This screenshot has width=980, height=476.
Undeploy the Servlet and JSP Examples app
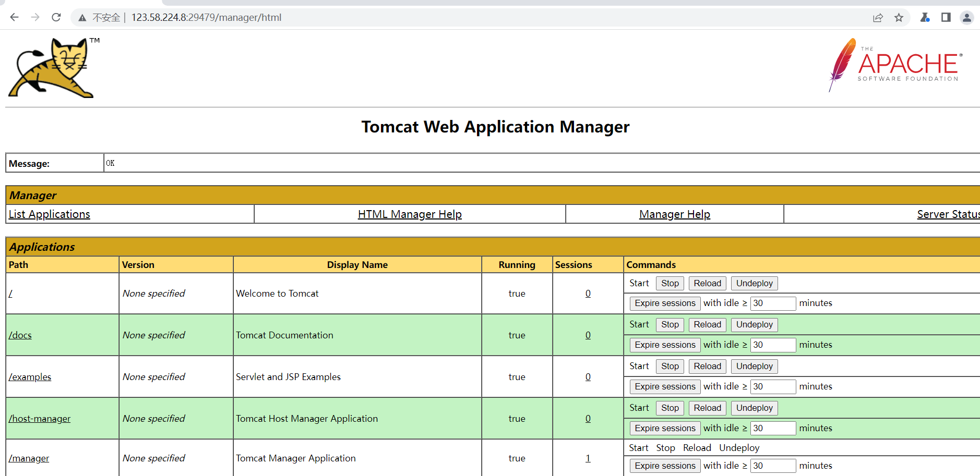point(754,366)
